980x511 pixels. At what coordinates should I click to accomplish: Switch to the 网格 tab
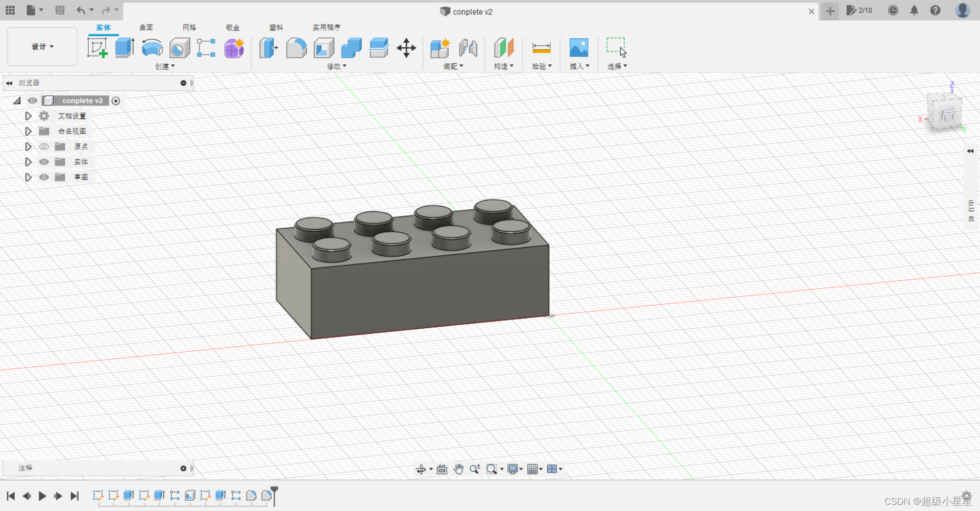pyautogui.click(x=189, y=28)
